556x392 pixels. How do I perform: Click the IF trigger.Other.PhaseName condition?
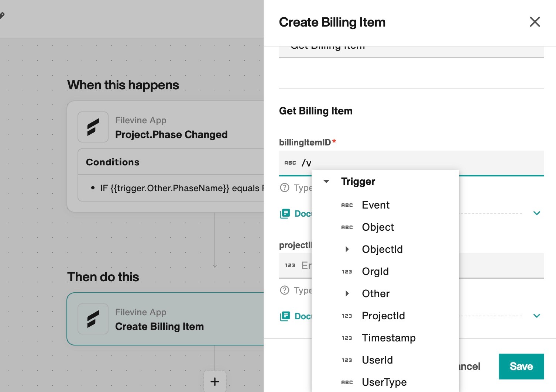pos(182,188)
